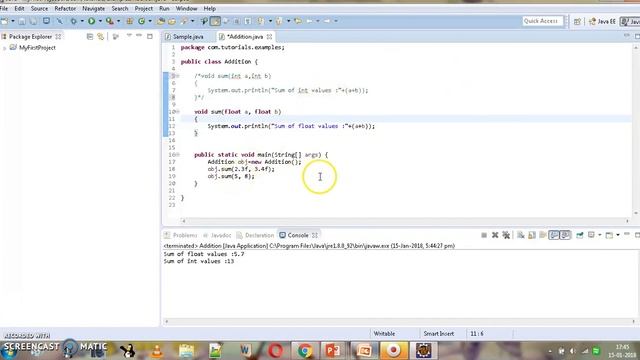Click the Eclipse icon in the taskbar
This screenshot has height=360, width=640.
coord(424,351)
